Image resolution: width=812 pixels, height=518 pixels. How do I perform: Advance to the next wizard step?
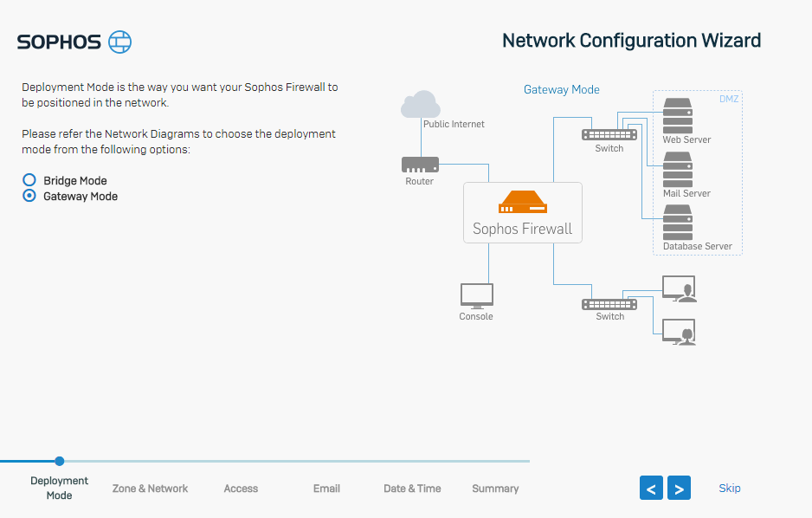pyautogui.click(x=679, y=488)
